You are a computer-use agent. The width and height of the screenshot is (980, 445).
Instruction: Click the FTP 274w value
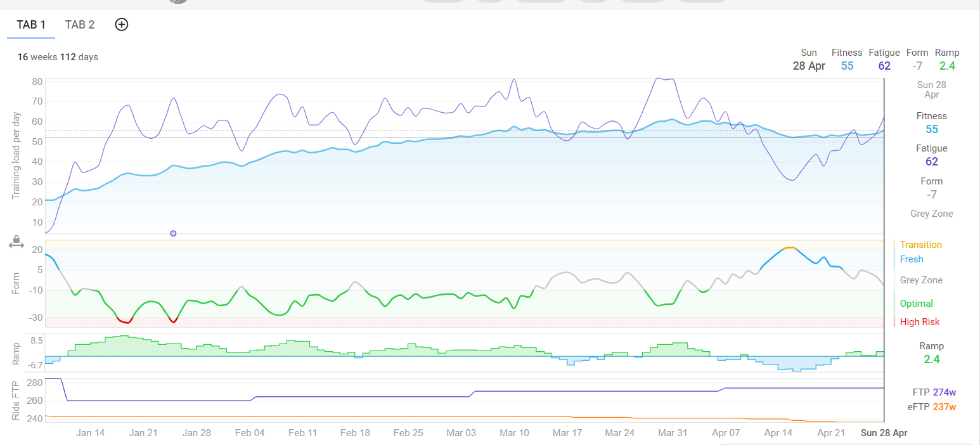click(934, 392)
